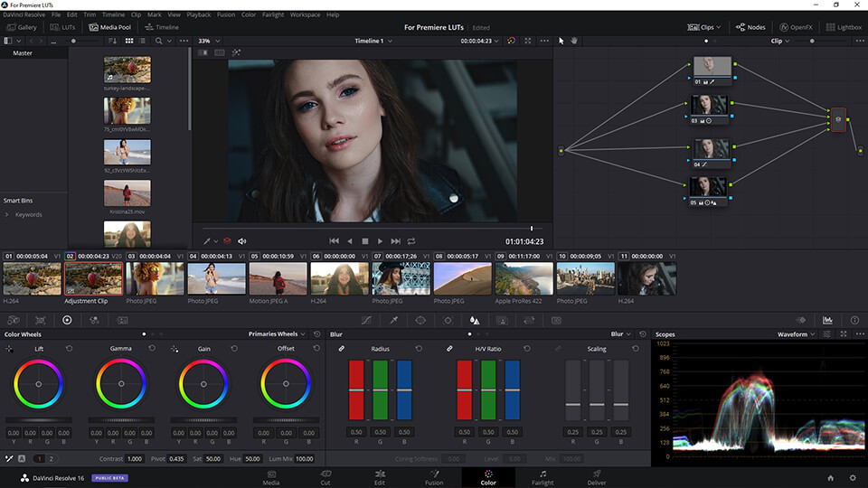
Task: Open the Power Window palette
Action: pyautogui.click(x=420, y=320)
